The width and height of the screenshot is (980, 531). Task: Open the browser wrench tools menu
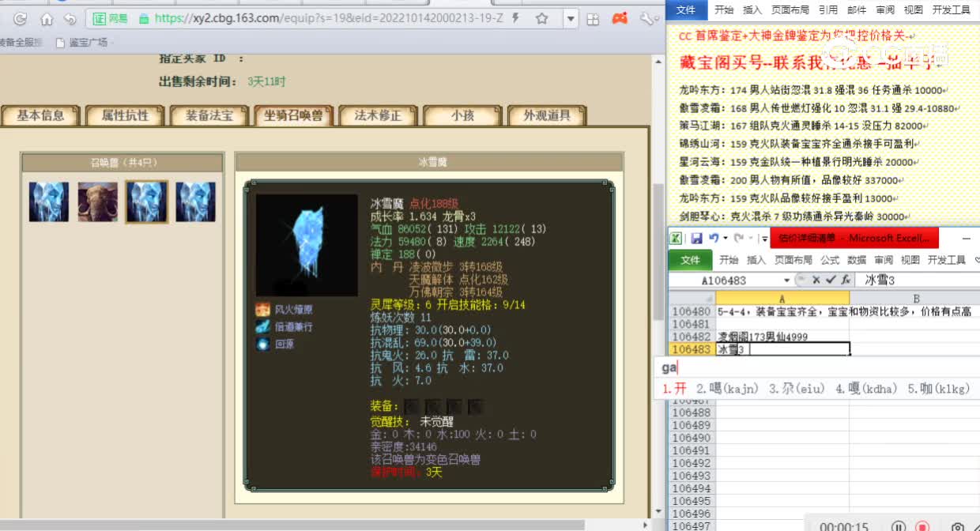647,19
